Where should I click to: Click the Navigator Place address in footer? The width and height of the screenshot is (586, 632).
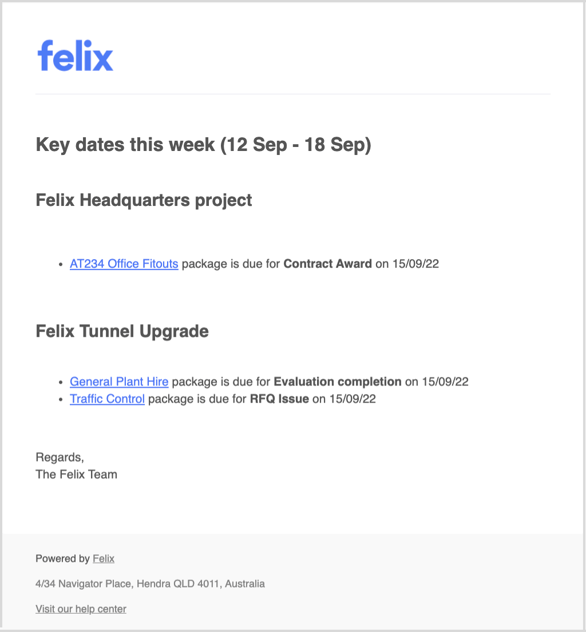point(150,584)
